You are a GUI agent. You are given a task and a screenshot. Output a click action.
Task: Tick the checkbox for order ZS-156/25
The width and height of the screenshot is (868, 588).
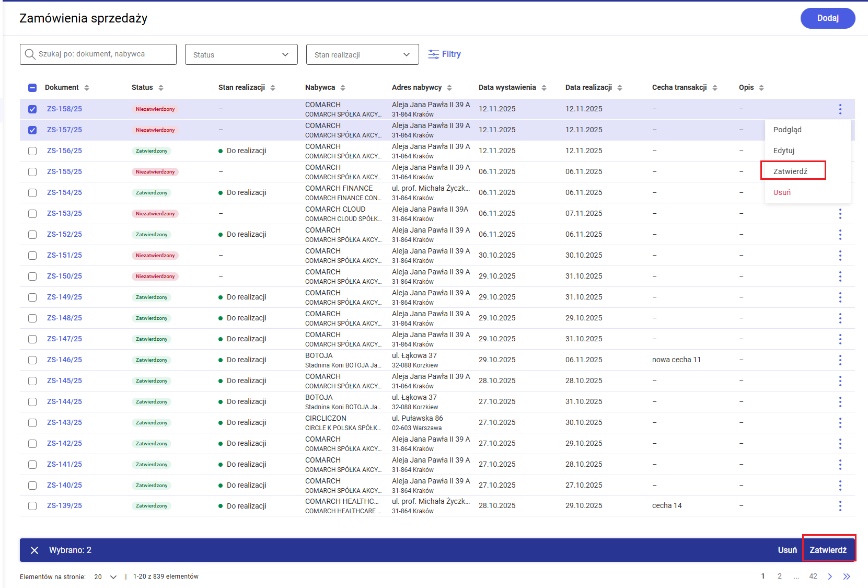(x=32, y=151)
